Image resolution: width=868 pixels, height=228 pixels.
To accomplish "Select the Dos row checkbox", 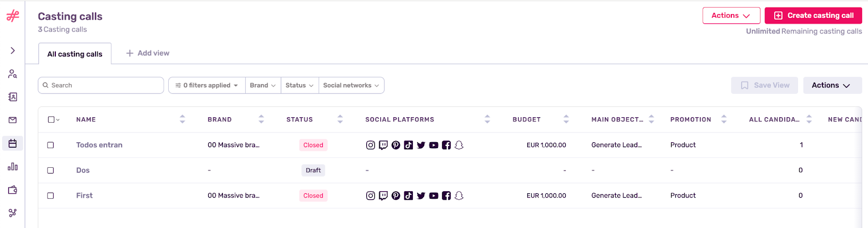I will (x=50, y=170).
